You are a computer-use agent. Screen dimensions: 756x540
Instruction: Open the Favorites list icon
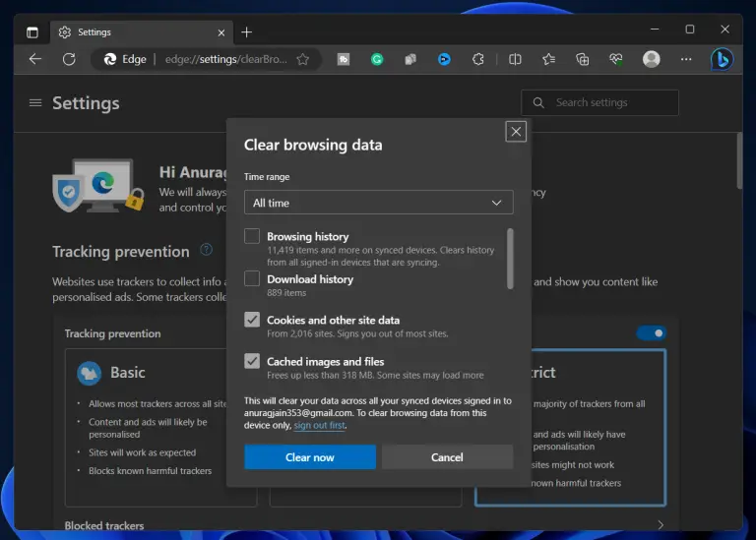coord(548,59)
